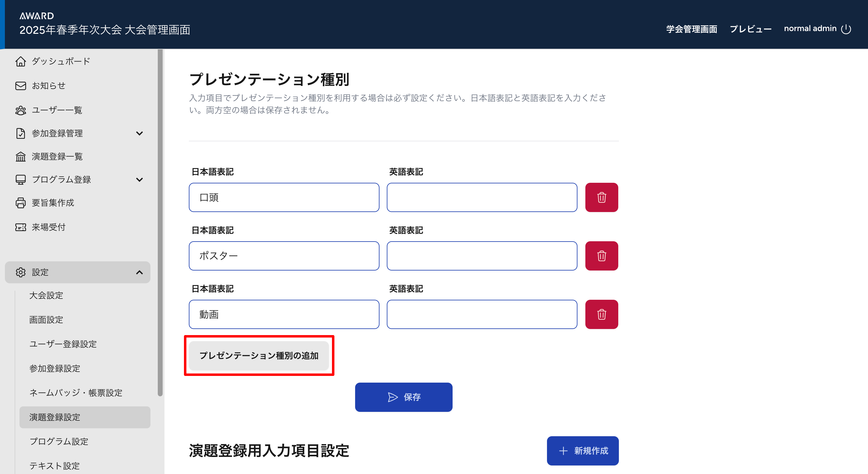Open お知らせ via envelope icon
The height and width of the screenshot is (474, 868).
tap(20, 86)
